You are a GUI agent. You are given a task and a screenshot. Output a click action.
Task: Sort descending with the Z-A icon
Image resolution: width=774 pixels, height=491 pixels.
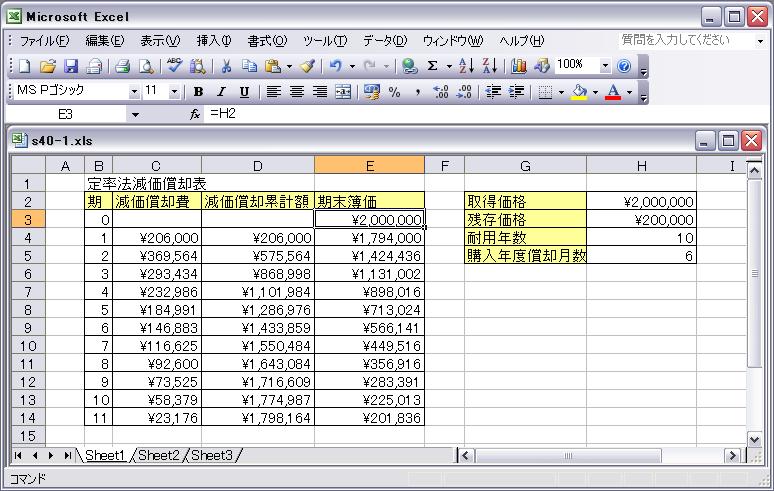tap(490, 66)
